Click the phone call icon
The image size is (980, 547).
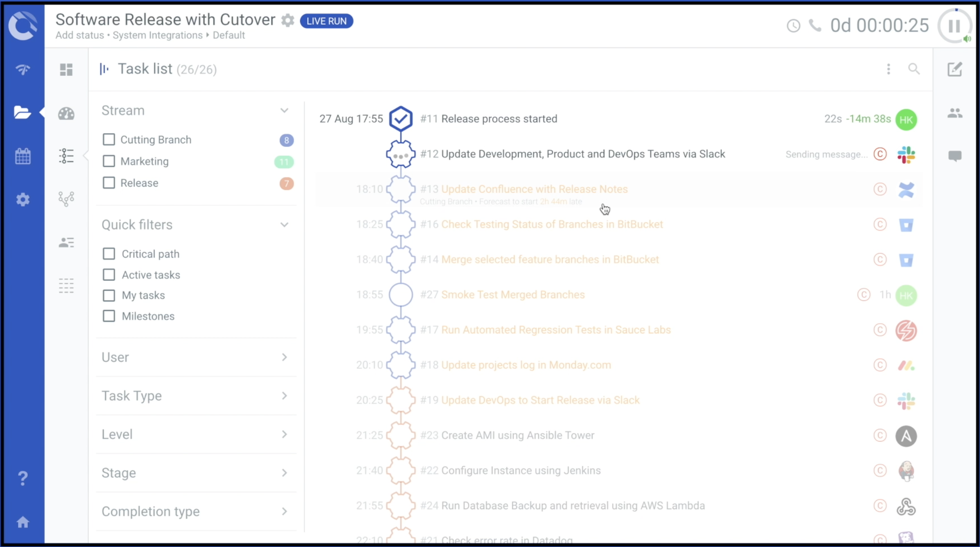815,26
